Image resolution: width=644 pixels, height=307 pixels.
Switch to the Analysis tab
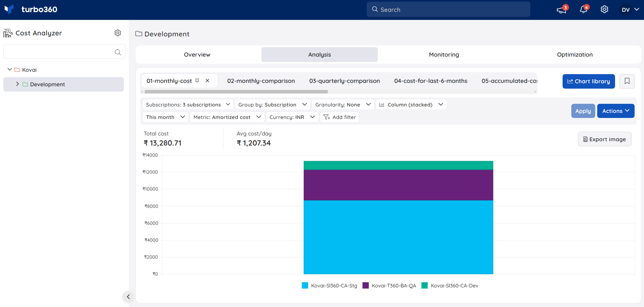tap(320, 55)
